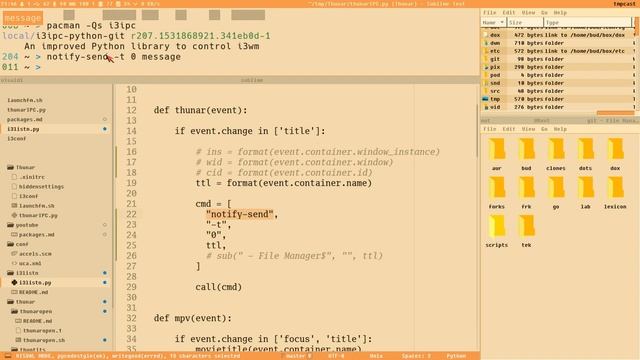This screenshot has width=640, height=360.
Task: Click panel switcher icon in Sublime status bar
Action: [8, 356]
